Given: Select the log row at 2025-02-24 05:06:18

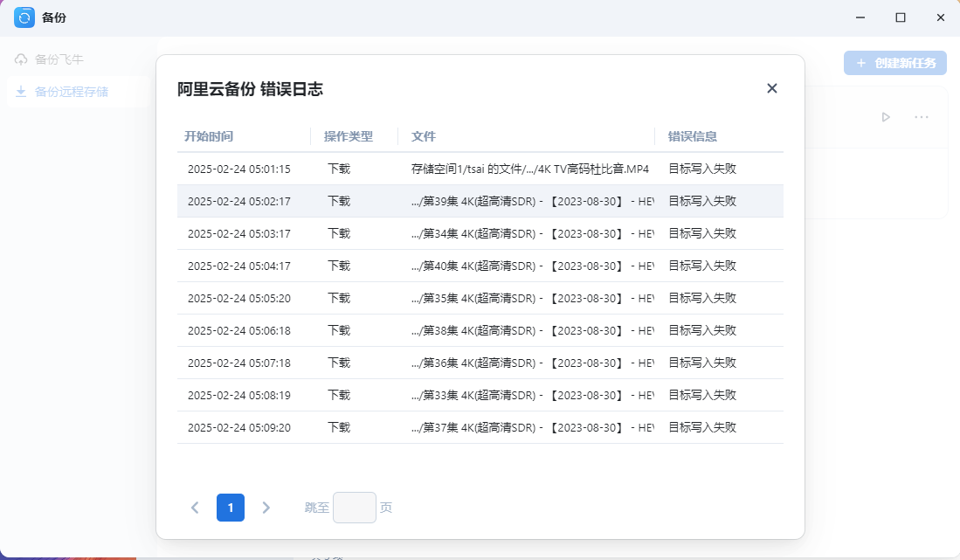Looking at the screenshot, I should [480, 331].
